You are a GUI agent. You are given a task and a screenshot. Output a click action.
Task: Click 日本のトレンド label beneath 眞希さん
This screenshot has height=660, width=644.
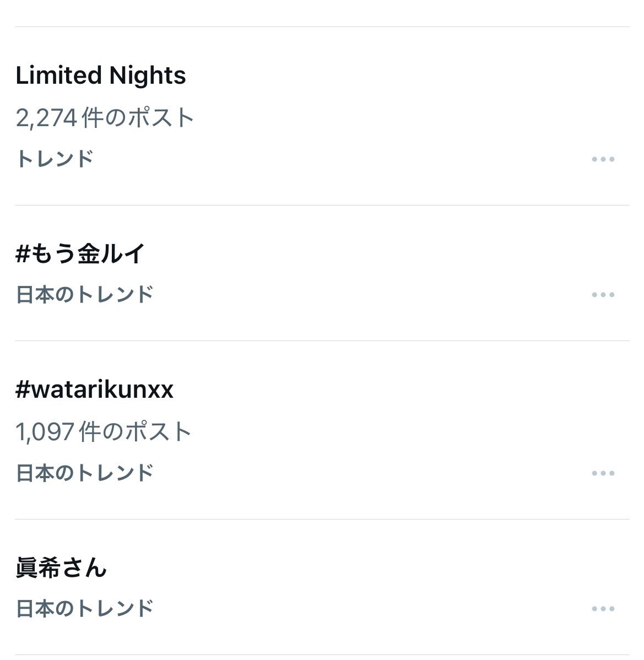click(x=85, y=609)
